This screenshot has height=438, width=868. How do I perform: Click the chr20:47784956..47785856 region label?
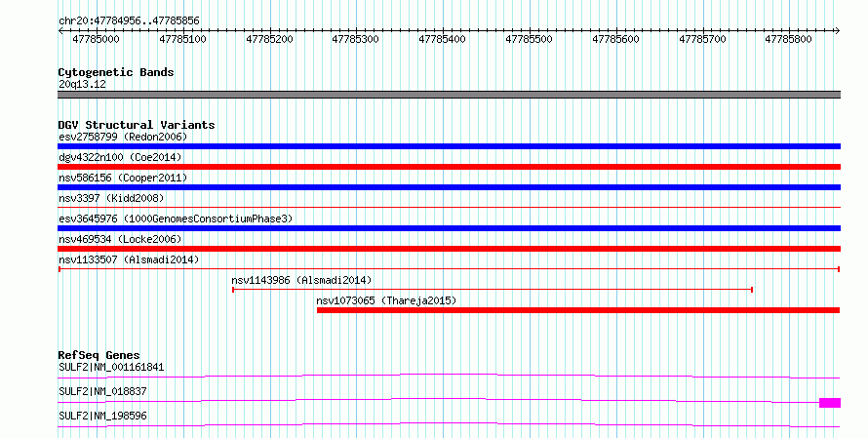129,21
